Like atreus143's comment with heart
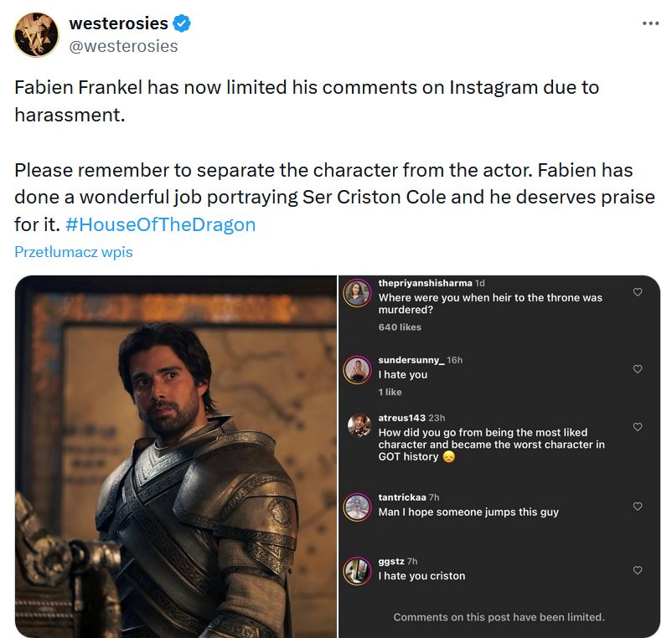Screen dimensions: 672x638 pyautogui.click(x=638, y=427)
